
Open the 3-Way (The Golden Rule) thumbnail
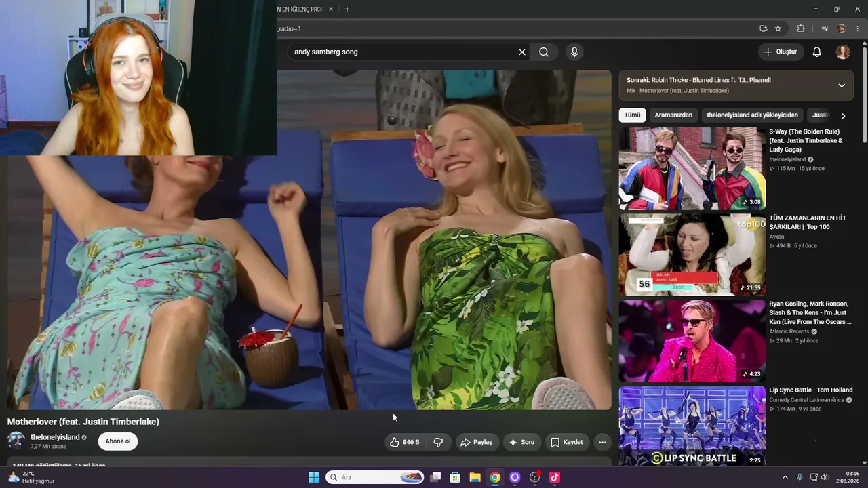click(x=692, y=169)
